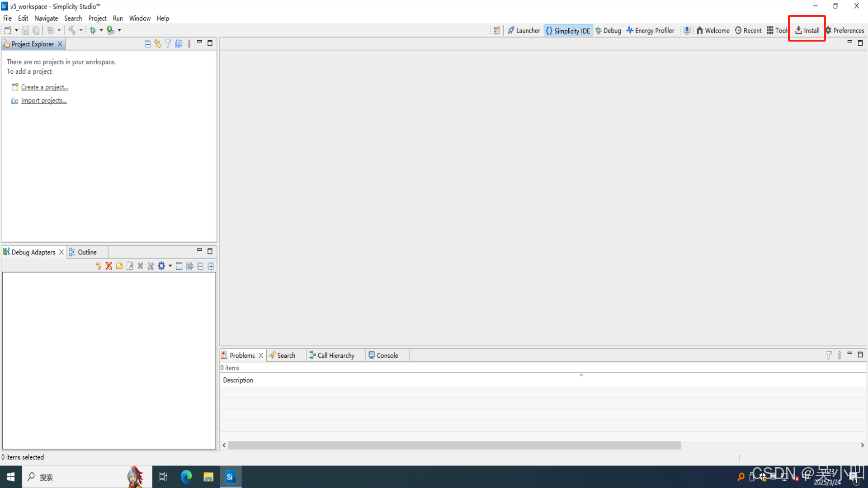Click the Install button in toolbar
Screen dimensions: 868x488
coord(807,30)
